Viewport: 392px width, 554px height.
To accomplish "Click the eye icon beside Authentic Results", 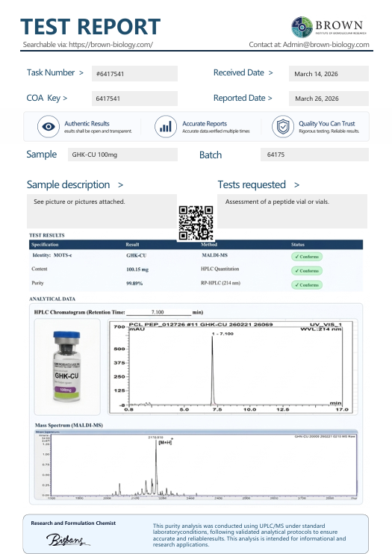I will 49,126.
